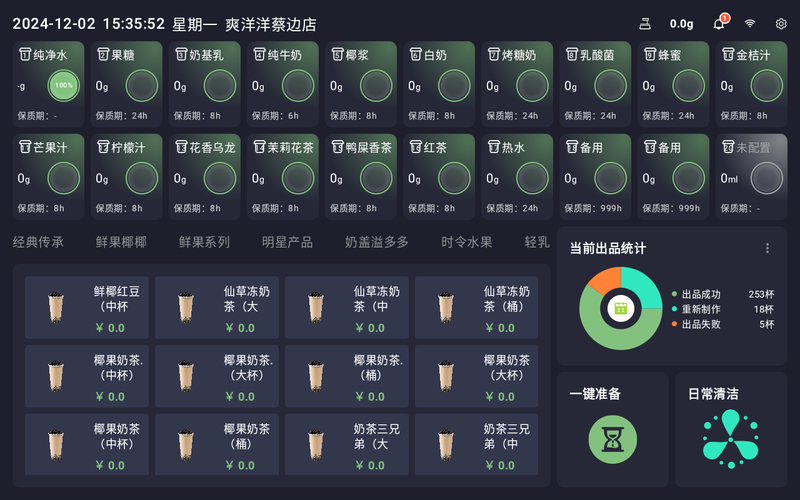Screen dimensions: 800x500
Task: Click the 日常清洁 heading
Action: (x=713, y=394)
